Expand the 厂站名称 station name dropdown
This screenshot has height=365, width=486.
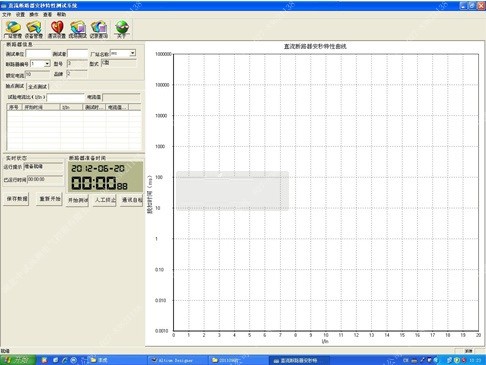point(133,53)
